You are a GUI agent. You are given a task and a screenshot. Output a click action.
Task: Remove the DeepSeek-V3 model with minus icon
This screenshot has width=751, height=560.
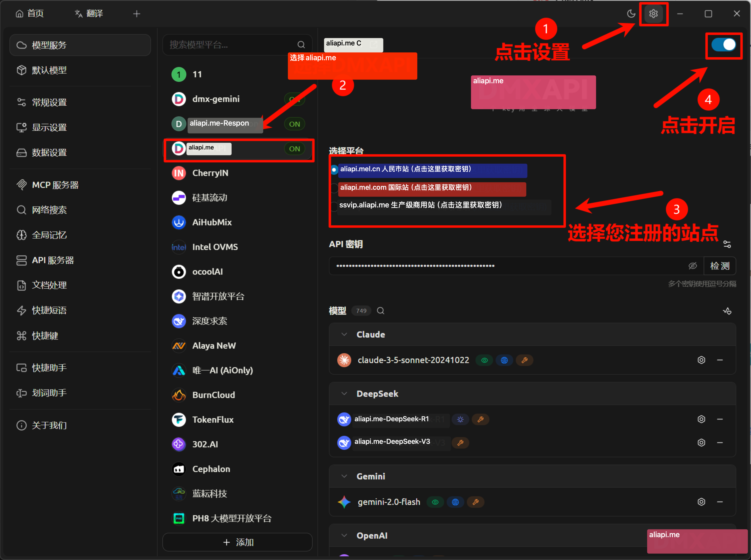click(x=720, y=443)
